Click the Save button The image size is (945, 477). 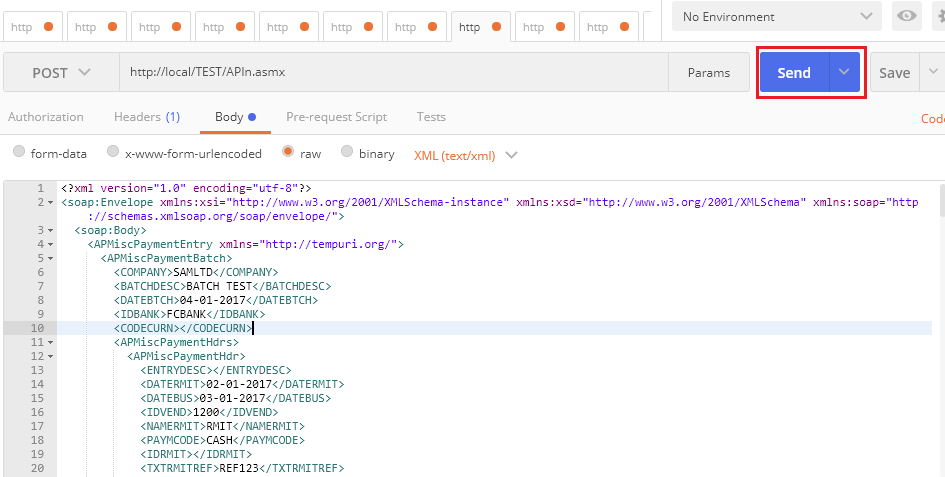tap(894, 72)
